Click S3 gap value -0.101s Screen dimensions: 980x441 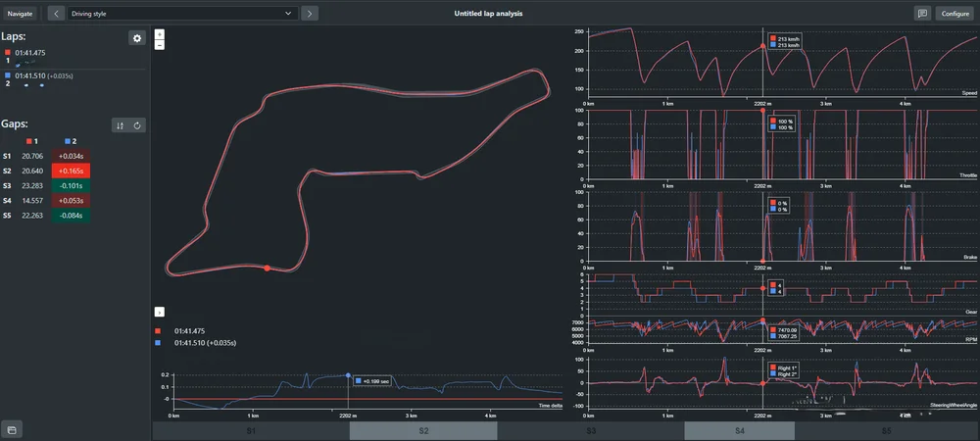click(x=71, y=185)
